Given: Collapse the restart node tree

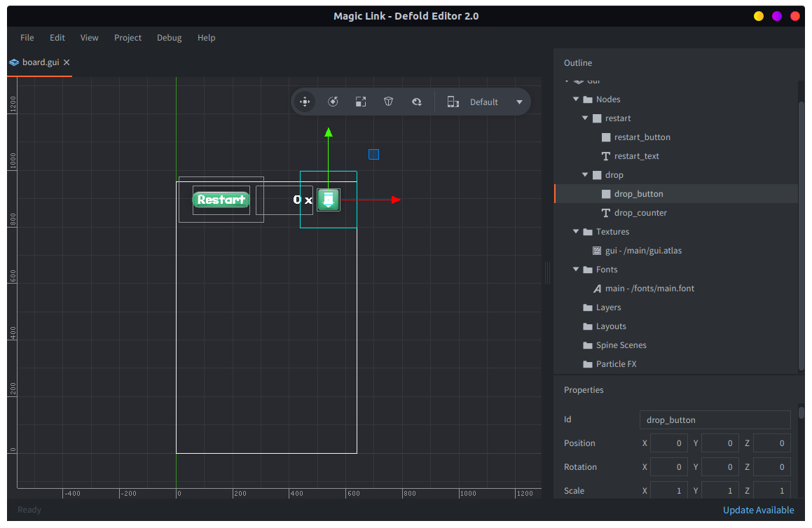Looking at the screenshot, I should pos(585,118).
